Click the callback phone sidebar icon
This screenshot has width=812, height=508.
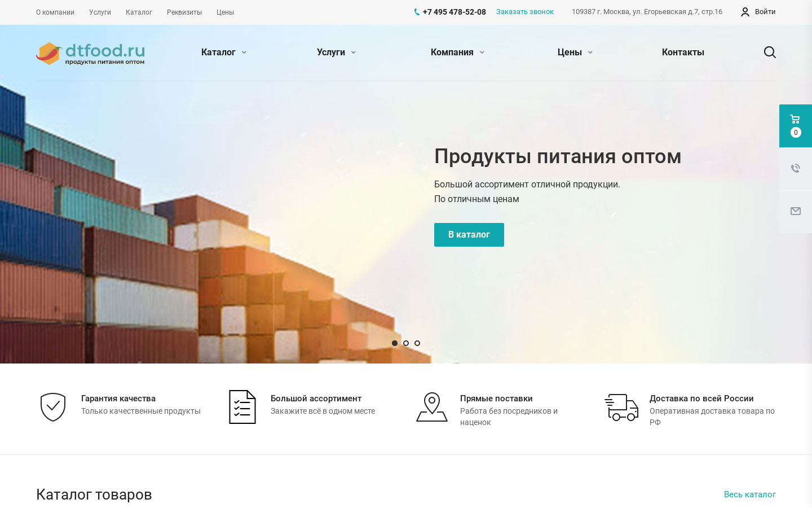(x=796, y=168)
